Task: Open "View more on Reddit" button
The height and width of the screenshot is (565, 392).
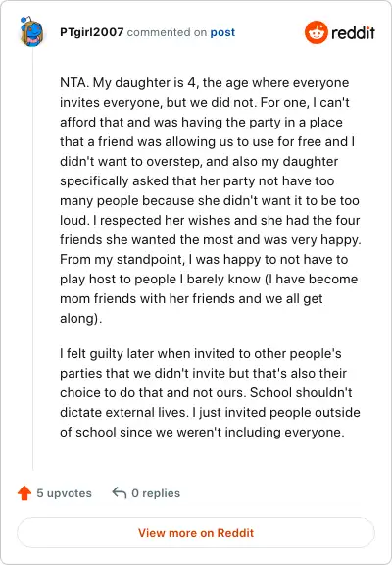Action: [x=196, y=533]
